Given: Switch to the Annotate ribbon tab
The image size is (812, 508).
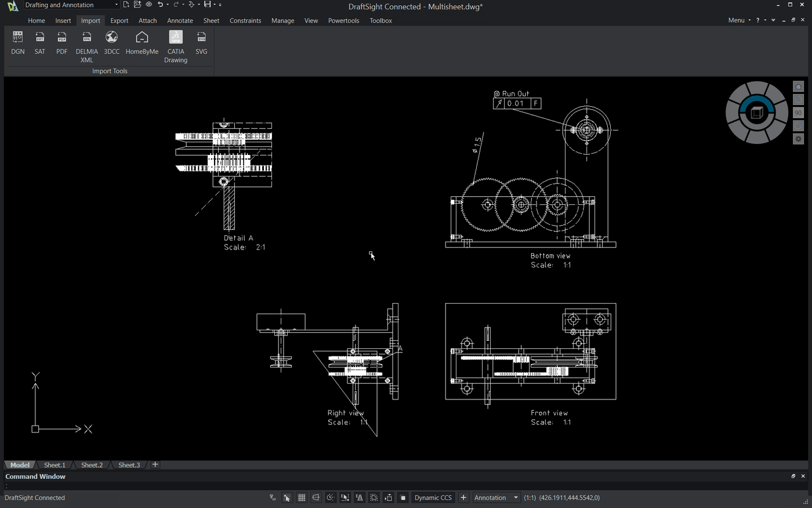Looking at the screenshot, I should [x=180, y=20].
